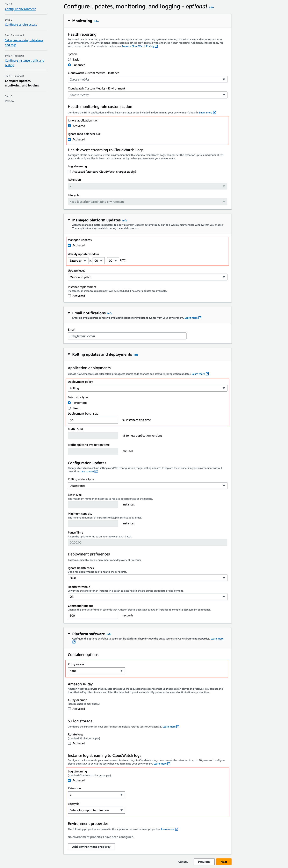Select Basic system health reporting
Image resolution: width=288 pixels, height=868 pixels.
click(x=69, y=60)
